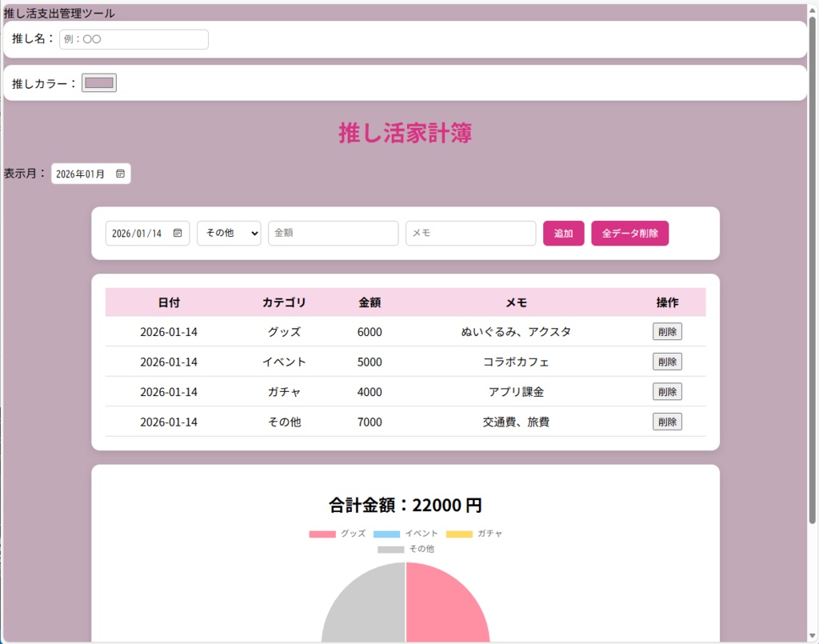Delete the アプリ課金 gacha expense row
Viewport: 819px width, 644px height.
pos(667,391)
